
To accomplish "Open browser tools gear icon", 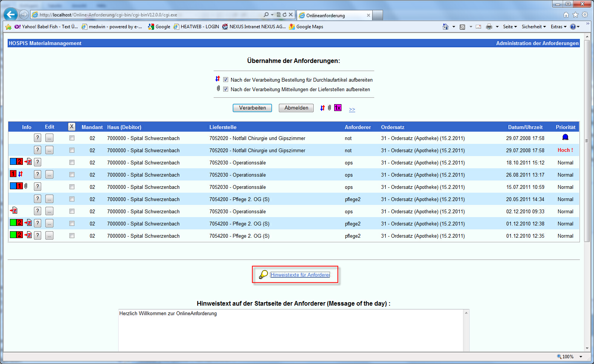I will click(585, 14).
